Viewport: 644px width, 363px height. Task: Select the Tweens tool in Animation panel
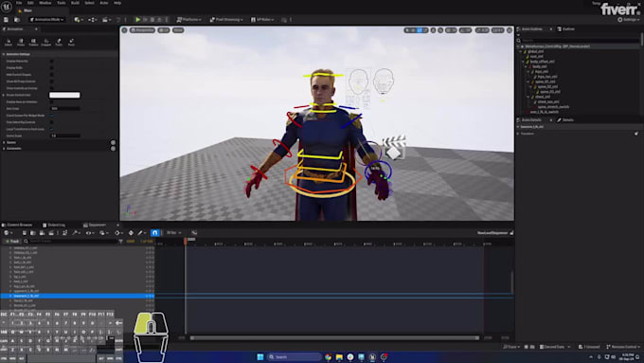[33, 42]
